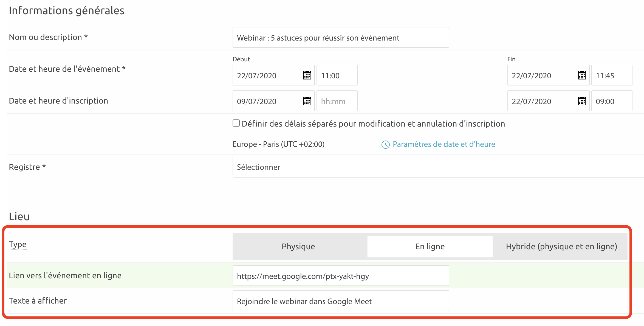Click the clock icon beside date settings
This screenshot has height=326, width=644.
click(385, 145)
